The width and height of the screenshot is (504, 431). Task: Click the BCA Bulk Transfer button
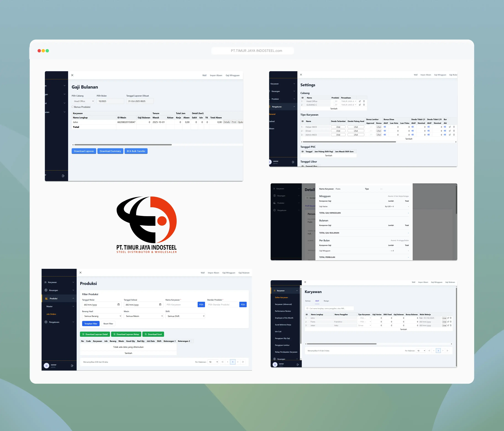[x=136, y=151]
